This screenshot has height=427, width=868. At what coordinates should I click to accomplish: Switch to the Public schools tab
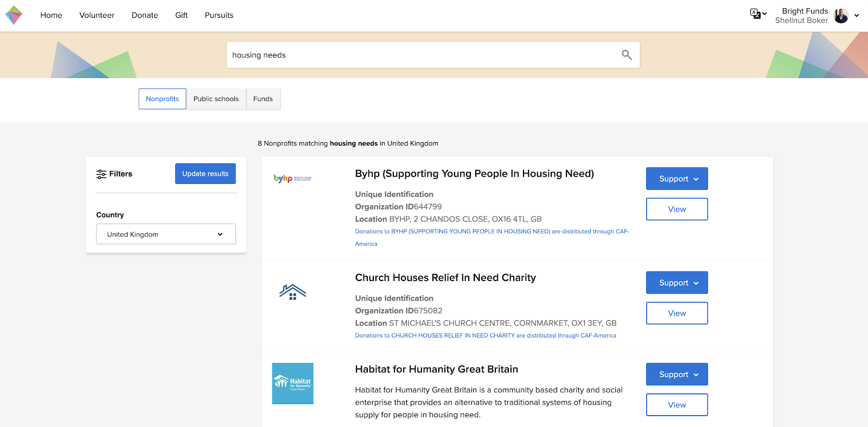click(x=216, y=99)
